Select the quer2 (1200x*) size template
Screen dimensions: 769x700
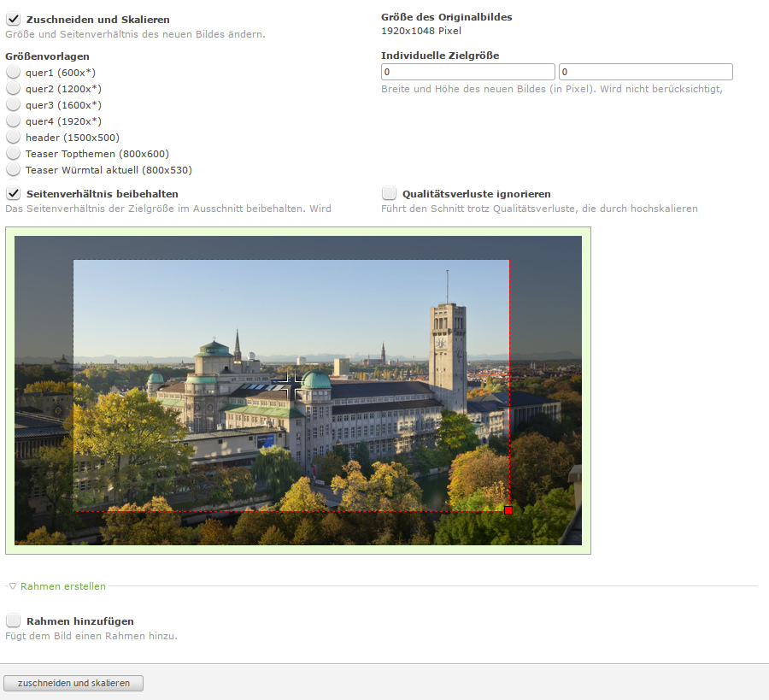pyautogui.click(x=13, y=88)
